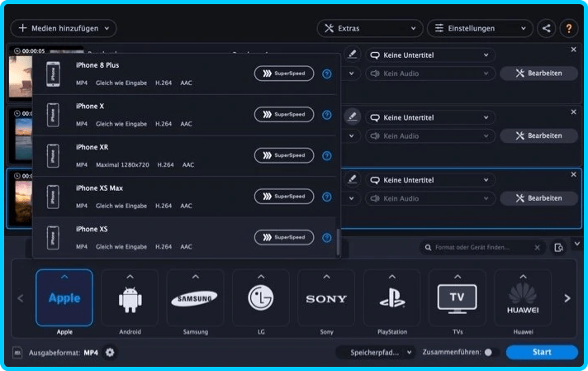Click the output format file icon

click(17, 353)
